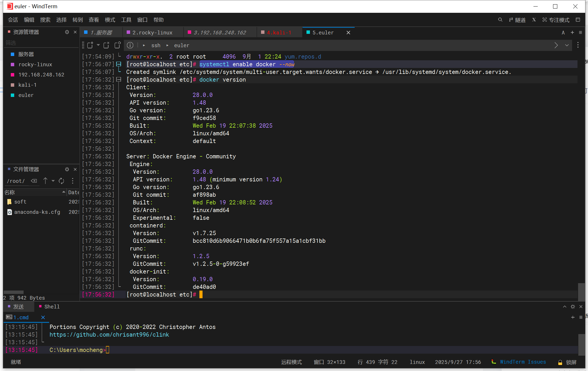The width and height of the screenshot is (588, 371).
Task: Select euler session in resource manager
Action: point(41,95)
